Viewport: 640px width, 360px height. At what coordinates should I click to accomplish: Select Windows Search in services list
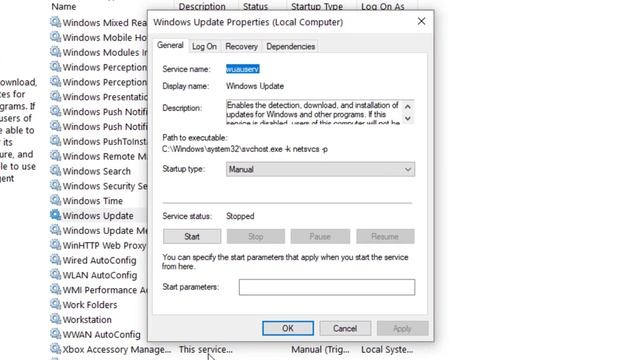click(97, 171)
